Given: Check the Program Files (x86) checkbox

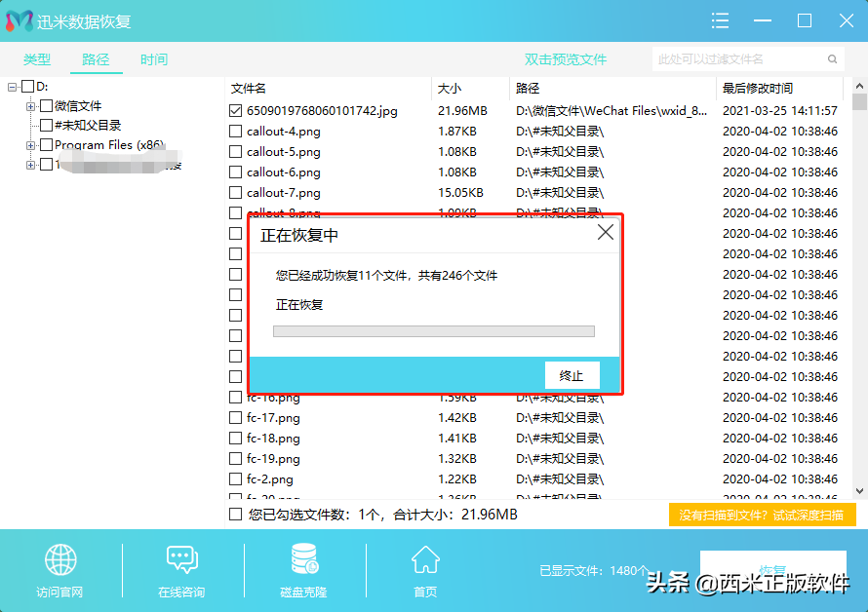Looking at the screenshot, I should click(x=47, y=145).
